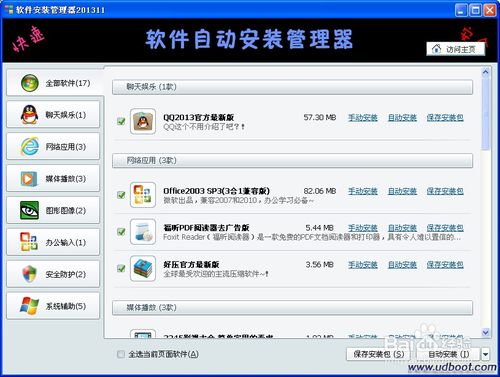Click the Foxit PDF reader software icon
Viewport: 500px width, 377px height.
click(x=143, y=232)
